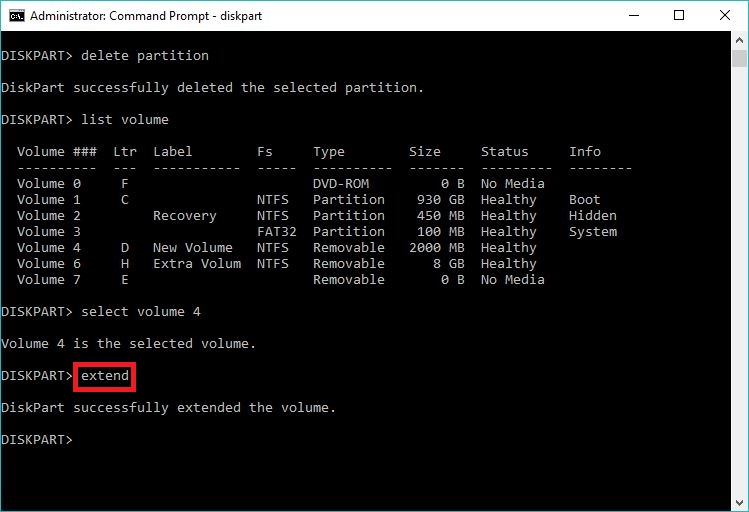749x512 pixels.
Task: Click the 'FAT32' file system value
Action: coord(277,232)
